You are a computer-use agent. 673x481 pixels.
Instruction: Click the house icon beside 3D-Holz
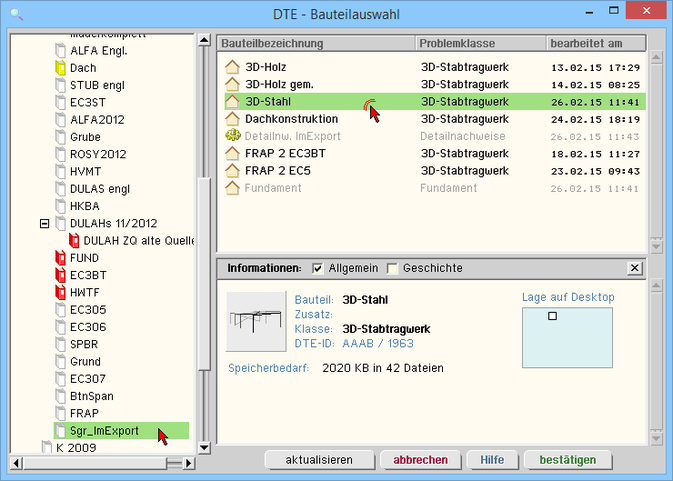(232, 67)
